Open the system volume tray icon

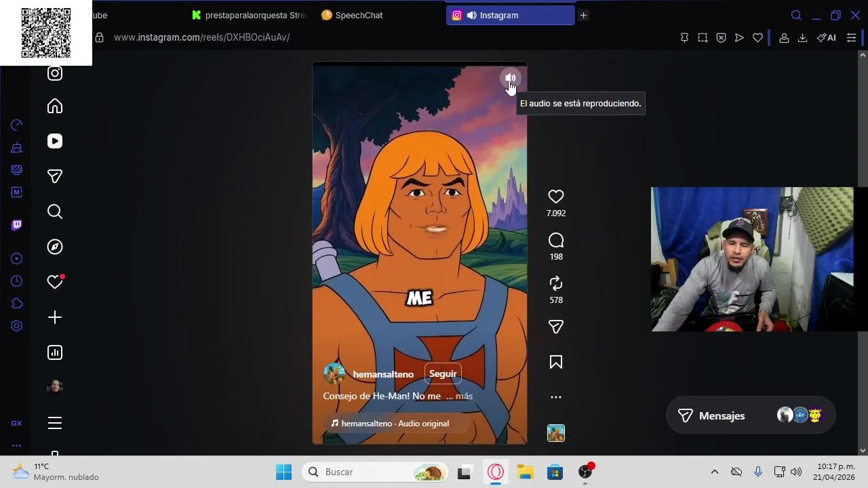click(796, 472)
